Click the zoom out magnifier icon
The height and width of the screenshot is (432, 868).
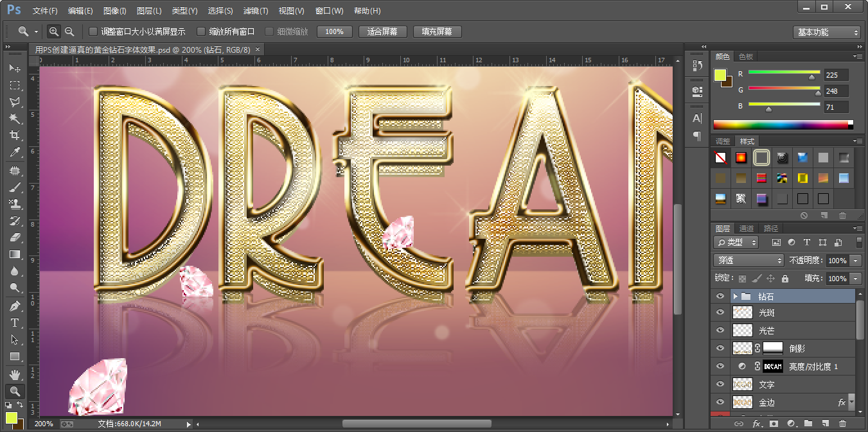pos(69,31)
